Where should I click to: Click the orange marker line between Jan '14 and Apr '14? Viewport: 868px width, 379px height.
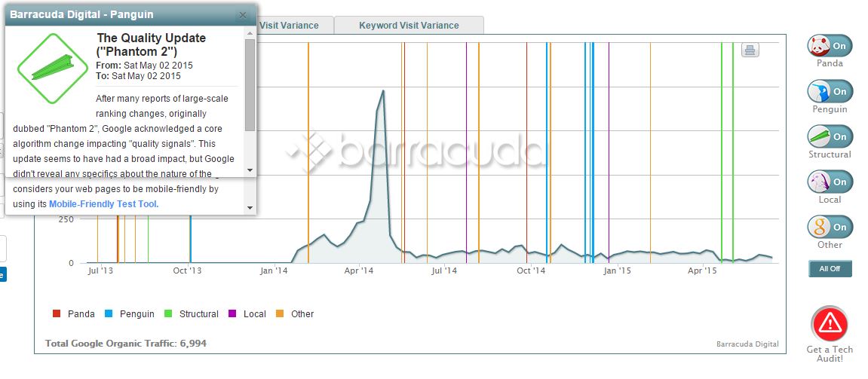[308, 152]
